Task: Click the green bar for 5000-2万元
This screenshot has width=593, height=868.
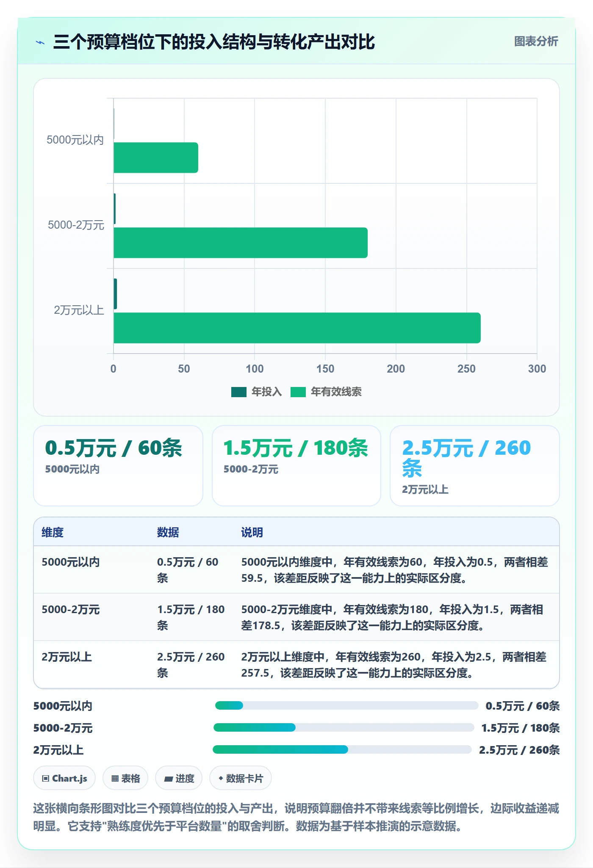Action: [x=241, y=243]
